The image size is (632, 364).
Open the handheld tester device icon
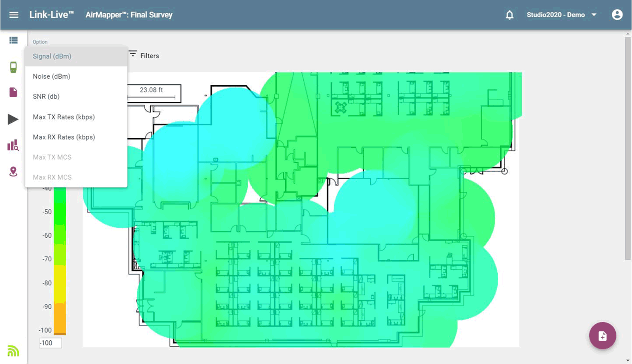coord(13,67)
